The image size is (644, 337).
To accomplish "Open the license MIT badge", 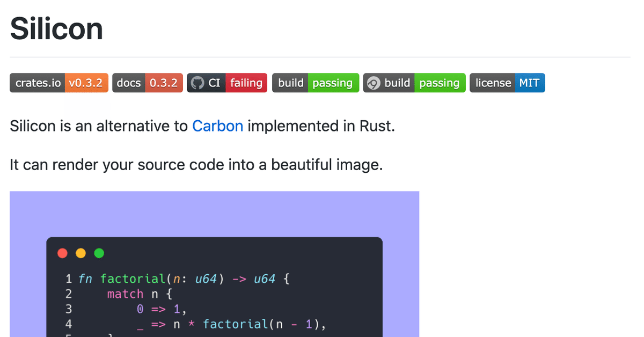I will 507,83.
